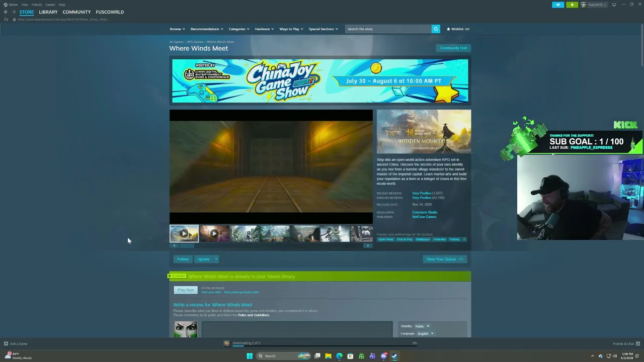Screen dimensions: 644x362
Task: Select the Open World tag
Action: coord(385,239)
